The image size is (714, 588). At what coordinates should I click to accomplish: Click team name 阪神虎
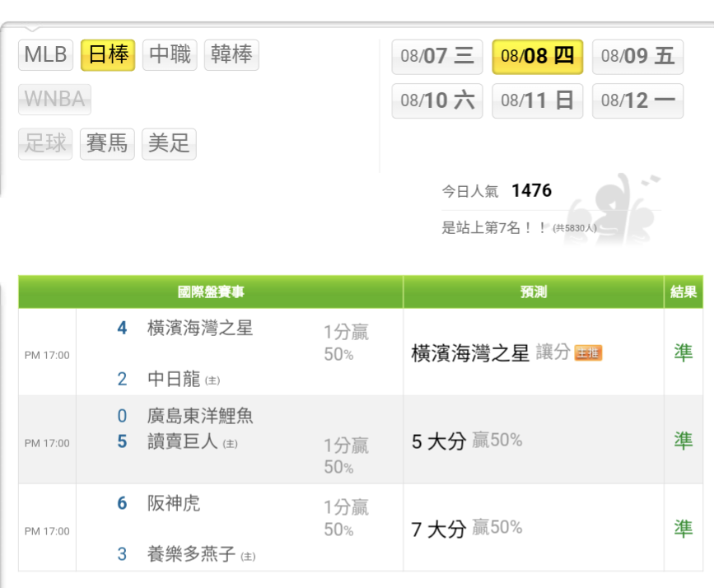pyautogui.click(x=174, y=503)
